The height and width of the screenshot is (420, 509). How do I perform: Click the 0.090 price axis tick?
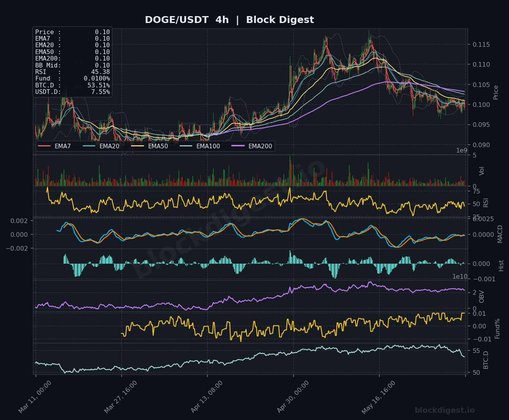coord(481,145)
